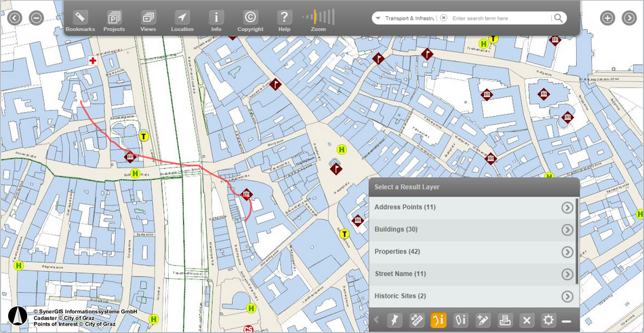This screenshot has height=333, width=644.
Task: Click the X clear tool in bottom toolbar
Action: click(527, 320)
